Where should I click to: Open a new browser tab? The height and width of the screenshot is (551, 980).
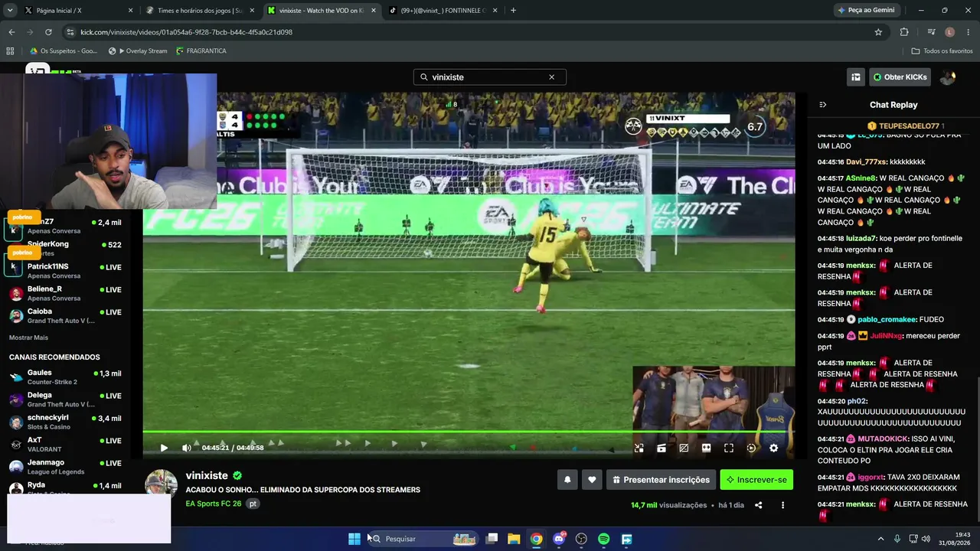tap(513, 11)
